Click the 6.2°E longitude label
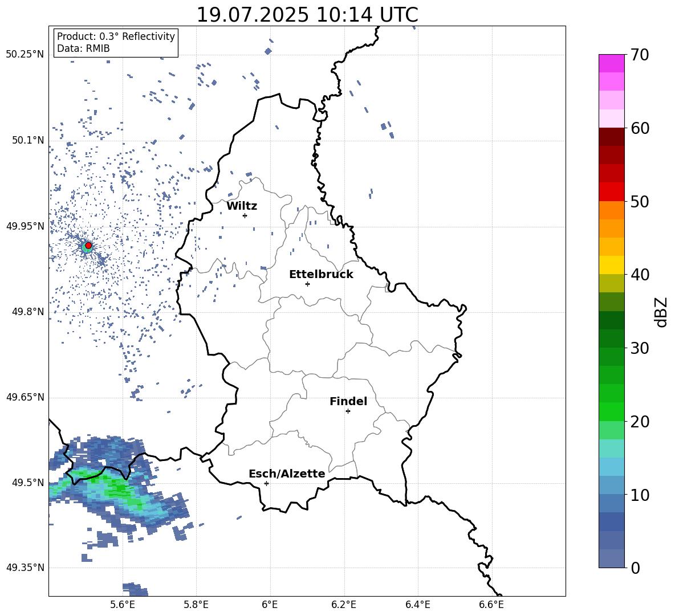 pos(344,605)
